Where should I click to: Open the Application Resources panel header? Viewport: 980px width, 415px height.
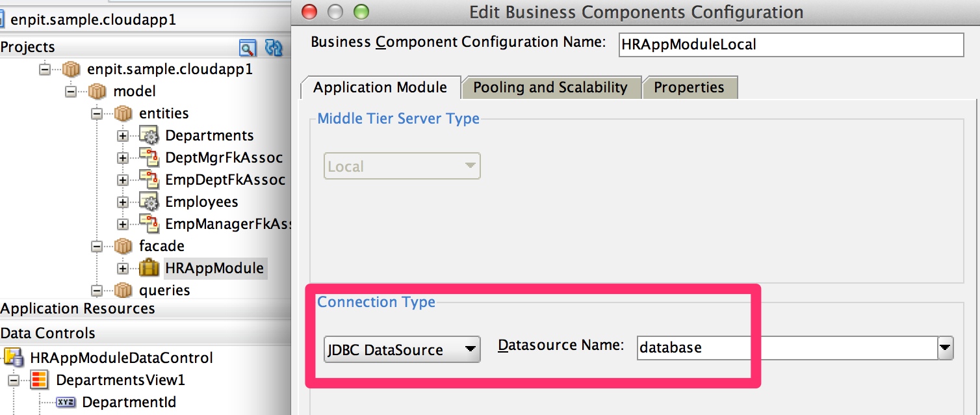[x=144, y=308]
